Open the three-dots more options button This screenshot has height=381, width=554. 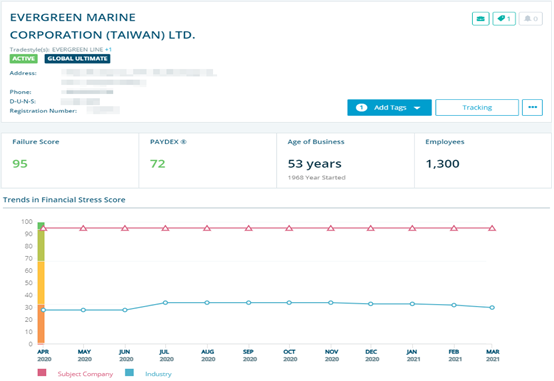click(532, 107)
